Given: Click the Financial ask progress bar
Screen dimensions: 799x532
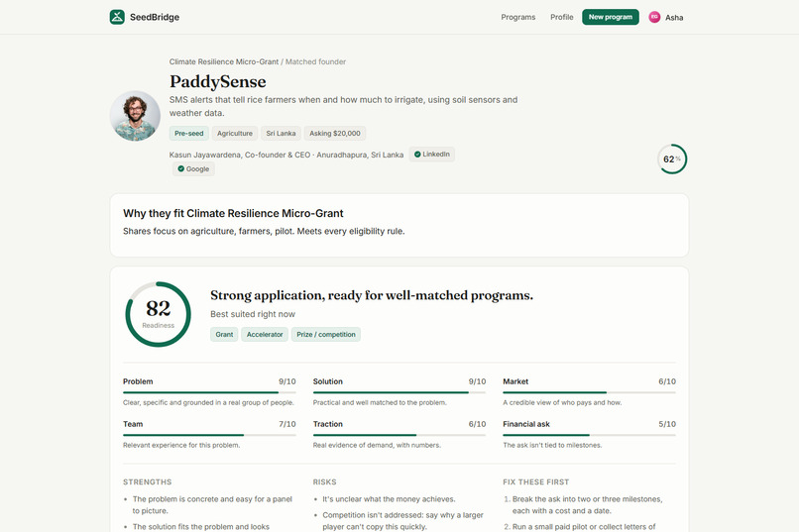Looking at the screenshot, I should (589, 435).
